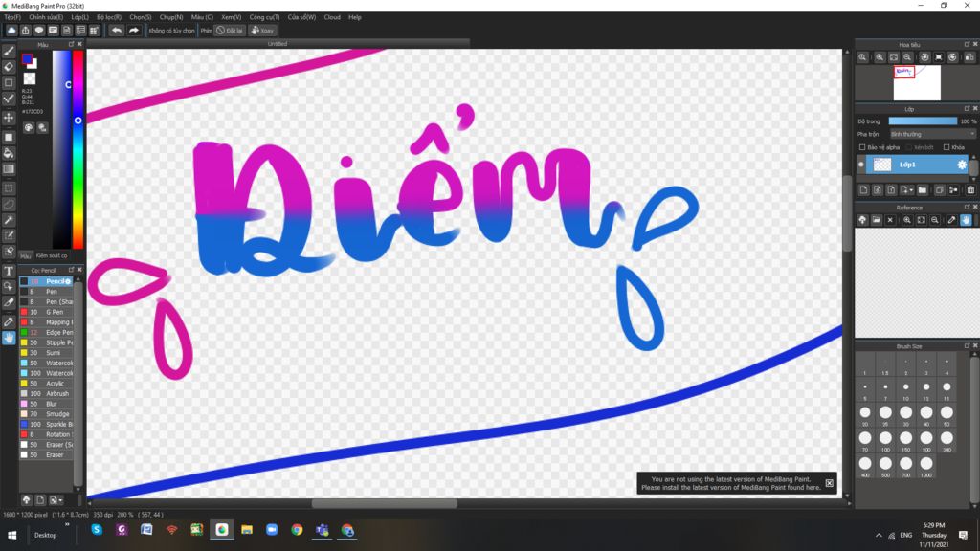
Task: Select the Smudge brush
Action: tap(47, 414)
